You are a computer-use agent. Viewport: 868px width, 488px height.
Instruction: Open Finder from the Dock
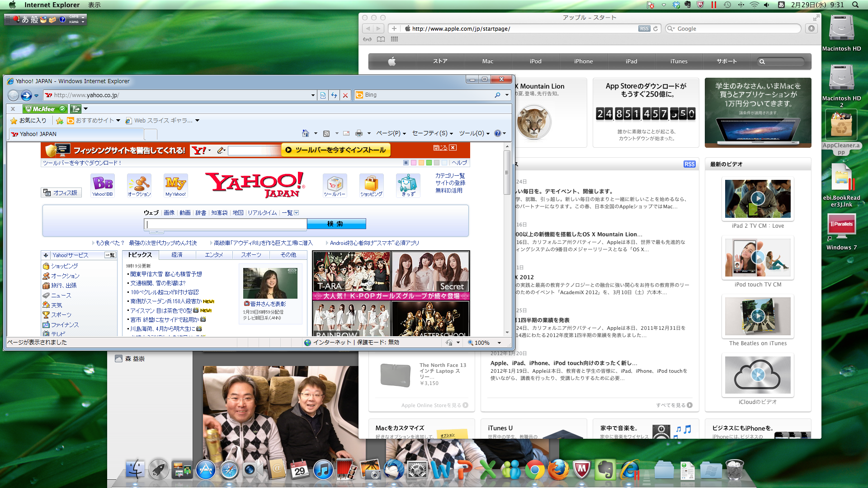click(x=135, y=470)
